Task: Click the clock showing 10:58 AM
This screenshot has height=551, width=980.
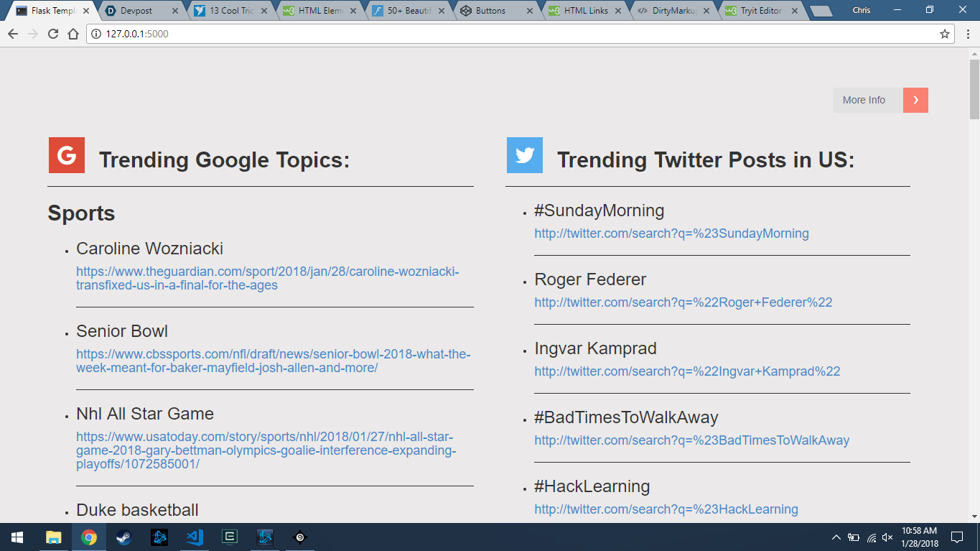Action: [918, 531]
